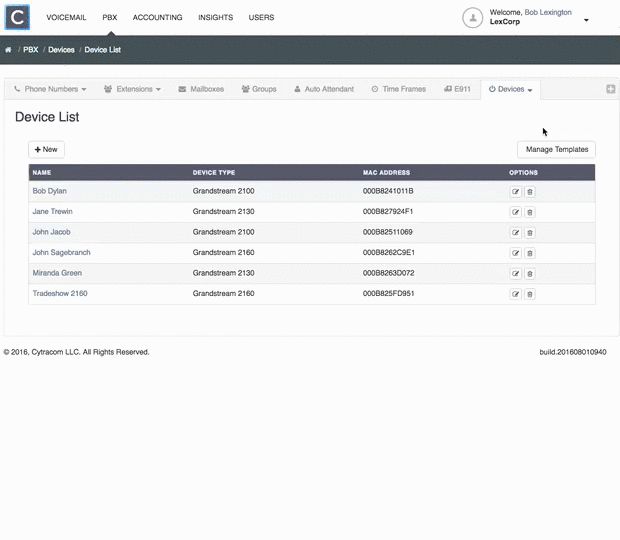Edit the Tradeshow 2160 device
This screenshot has height=540, width=620.
pos(515,294)
